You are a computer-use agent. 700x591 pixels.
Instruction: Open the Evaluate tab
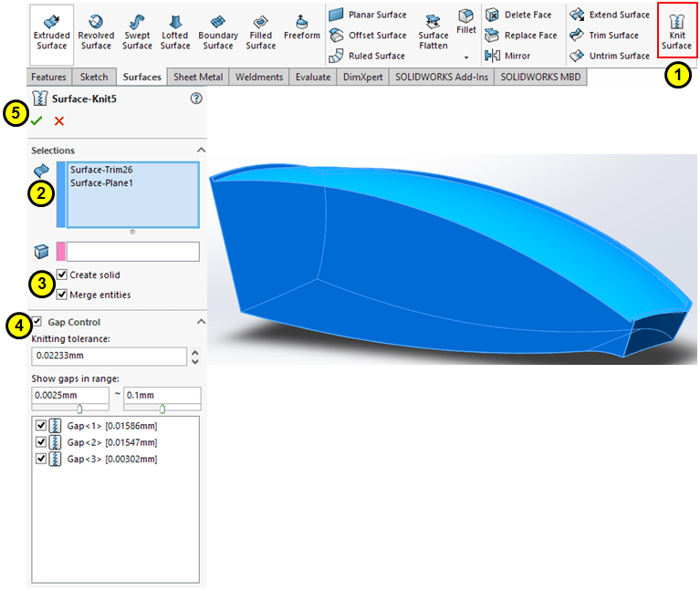313,78
